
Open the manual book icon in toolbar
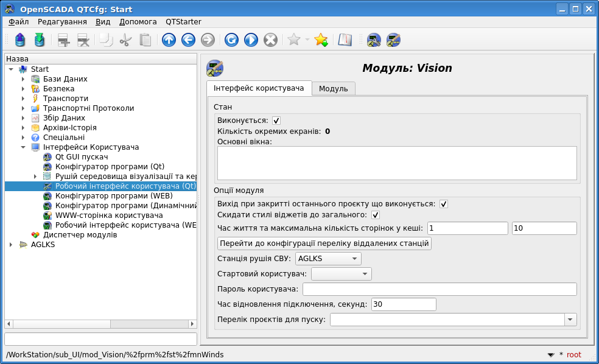coord(345,40)
